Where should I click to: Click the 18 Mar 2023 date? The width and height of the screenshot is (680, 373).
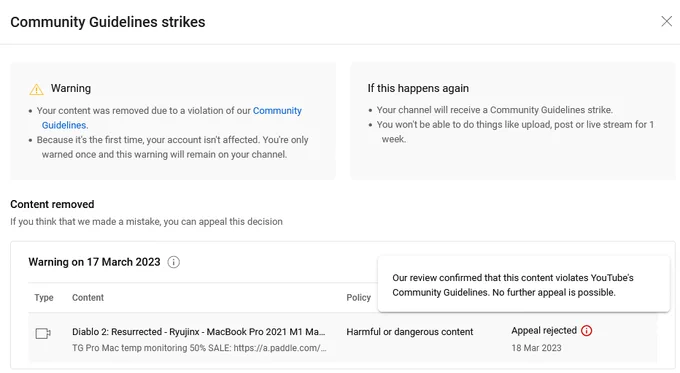[536, 348]
